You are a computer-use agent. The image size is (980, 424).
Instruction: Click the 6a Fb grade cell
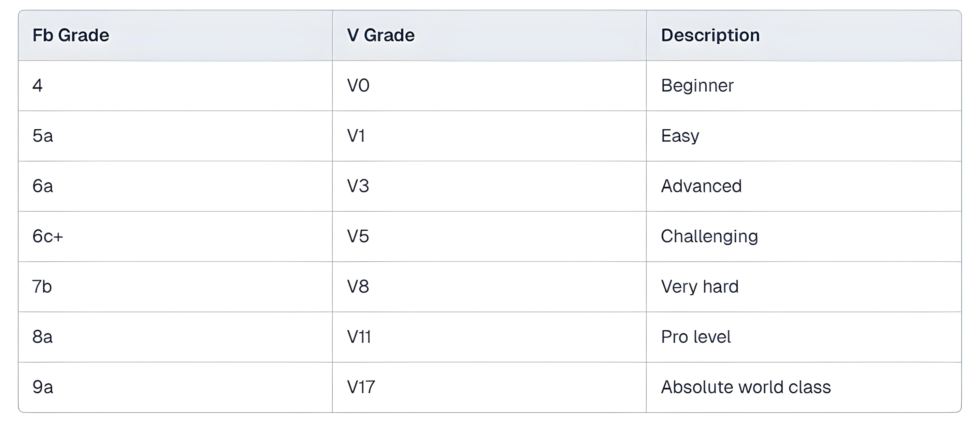(43, 186)
